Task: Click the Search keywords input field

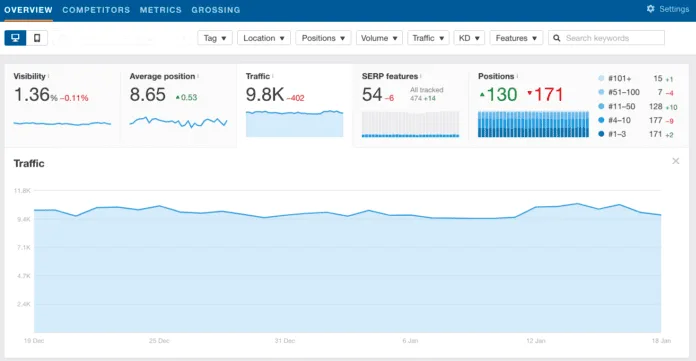Action: (x=606, y=38)
